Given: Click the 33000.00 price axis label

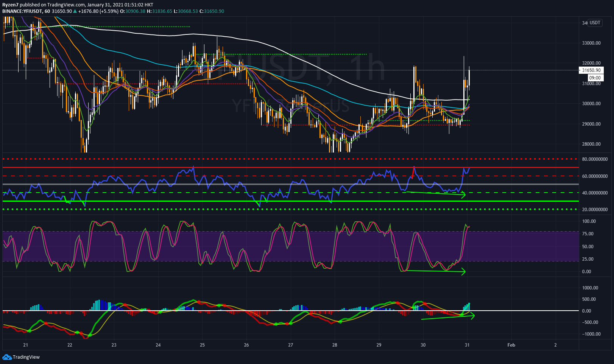Looking at the screenshot, I should pos(591,43).
